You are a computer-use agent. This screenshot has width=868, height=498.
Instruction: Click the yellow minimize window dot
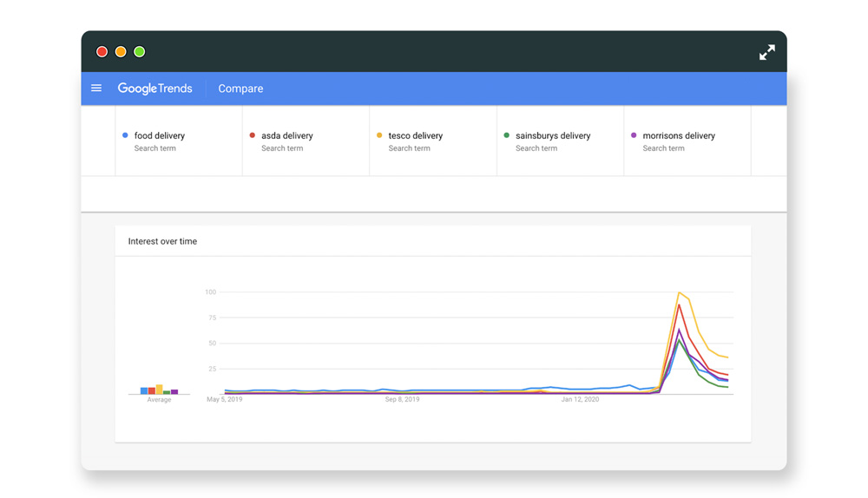point(121,52)
